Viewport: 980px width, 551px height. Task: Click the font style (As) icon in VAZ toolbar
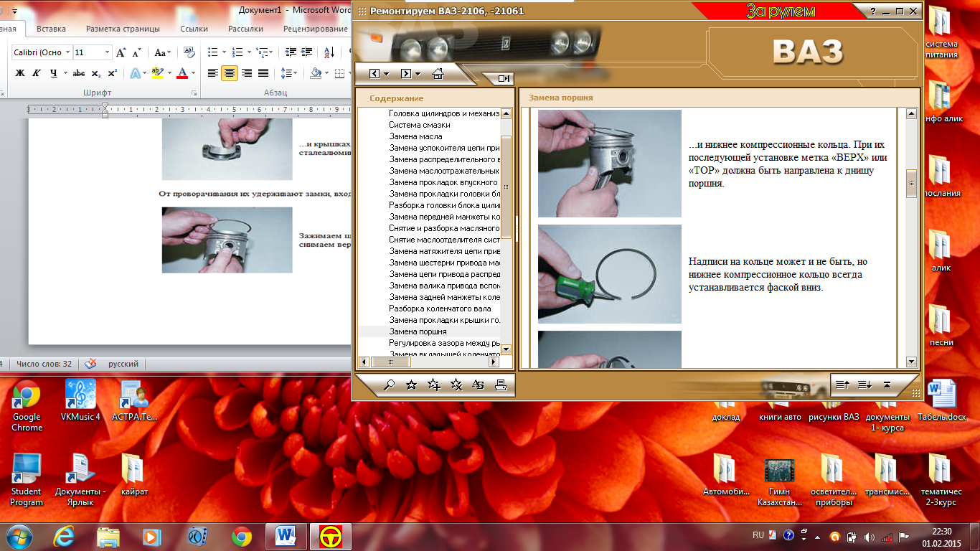click(x=479, y=385)
